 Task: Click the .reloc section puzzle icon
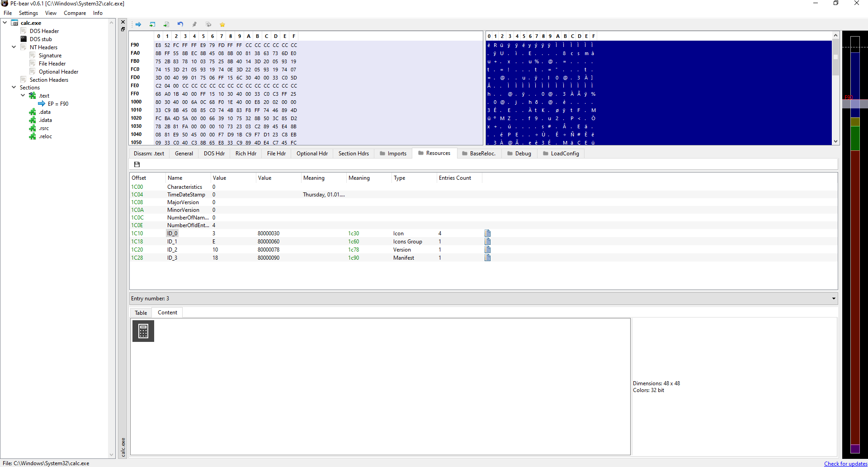33,136
